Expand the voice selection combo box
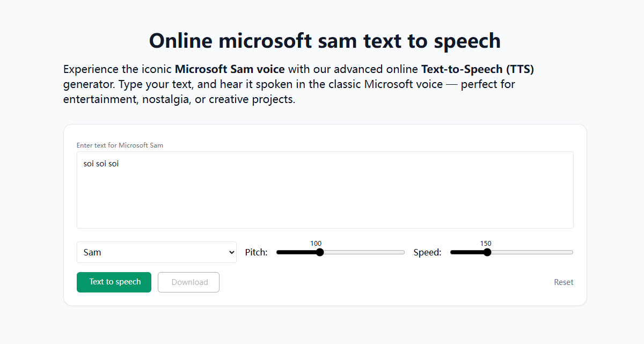Screen dimensions: 644x344 [157, 252]
